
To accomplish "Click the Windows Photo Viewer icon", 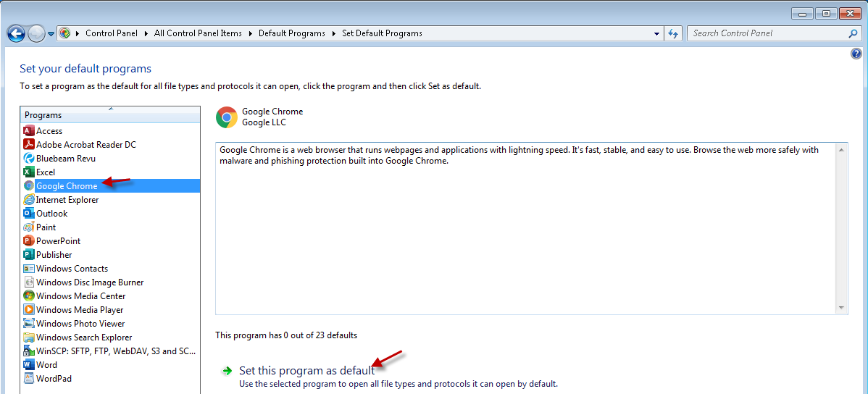I will pyautogui.click(x=29, y=324).
